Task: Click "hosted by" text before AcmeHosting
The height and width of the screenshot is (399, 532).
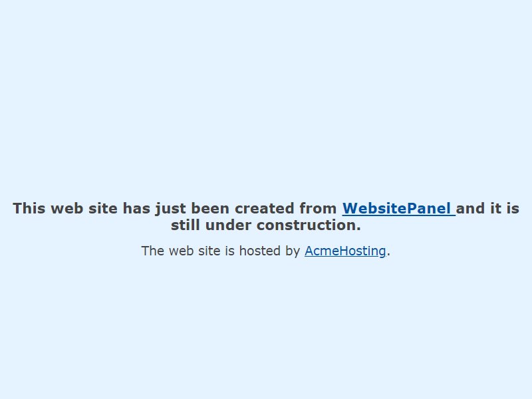Action: click(270, 251)
